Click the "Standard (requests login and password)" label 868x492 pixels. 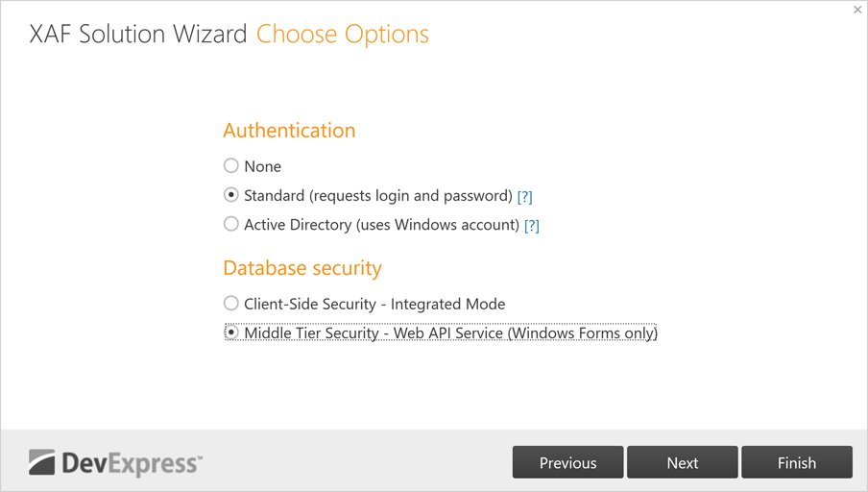point(377,195)
